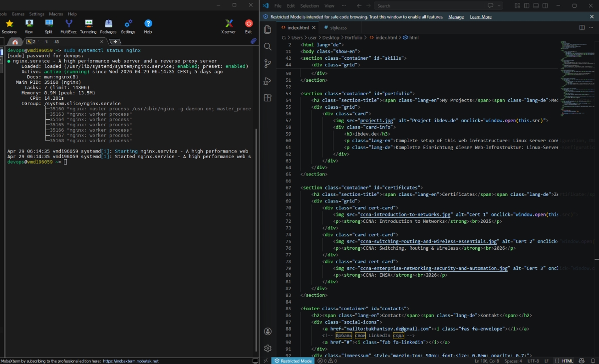Open the File menu in VS Code
Viewport: 599px width, 364px height.
point(278,5)
